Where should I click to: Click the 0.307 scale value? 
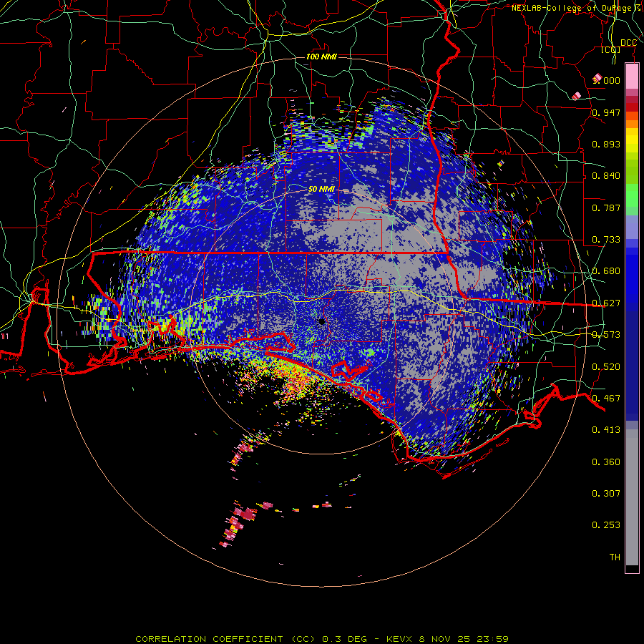pos(606,494)
